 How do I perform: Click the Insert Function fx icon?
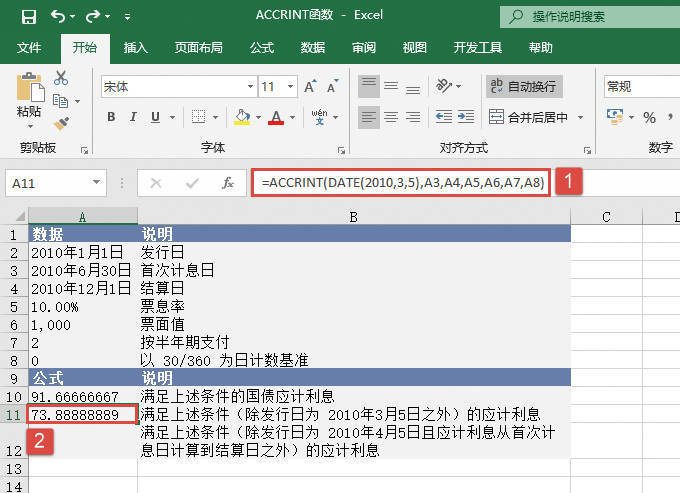(x=228, y=183)
